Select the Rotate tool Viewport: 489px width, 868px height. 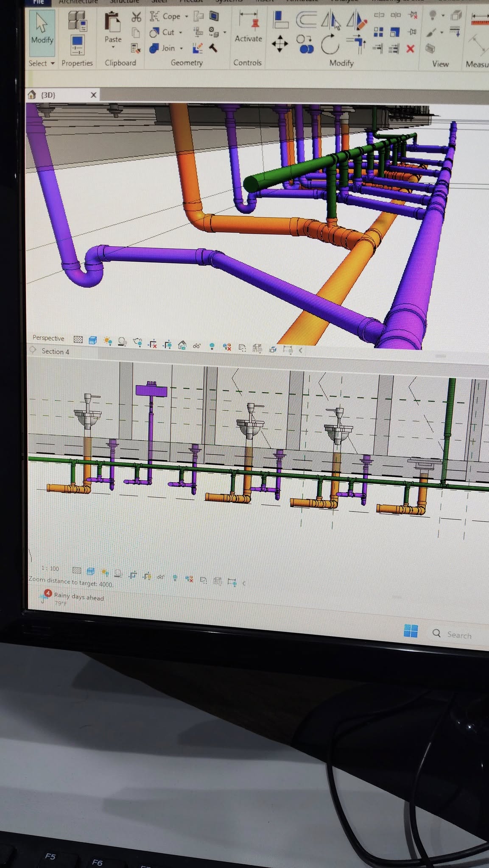tap(330, 45)
